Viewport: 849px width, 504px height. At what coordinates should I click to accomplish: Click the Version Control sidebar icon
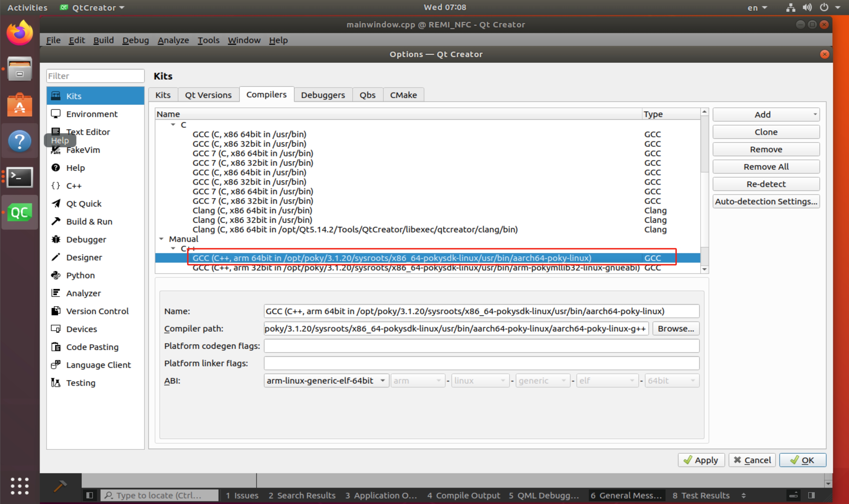tap(56, 310)
